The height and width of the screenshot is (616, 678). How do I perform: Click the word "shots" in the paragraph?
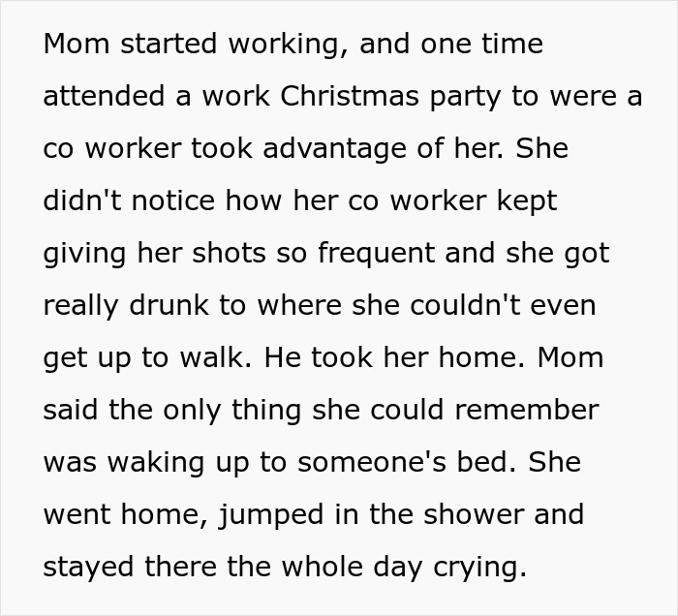tap(229, 253)
